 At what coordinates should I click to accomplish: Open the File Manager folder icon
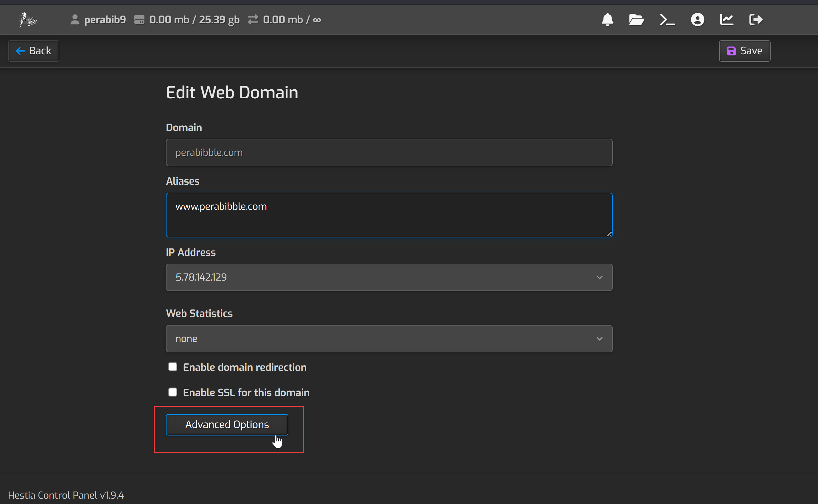click(x=636, y=20)
